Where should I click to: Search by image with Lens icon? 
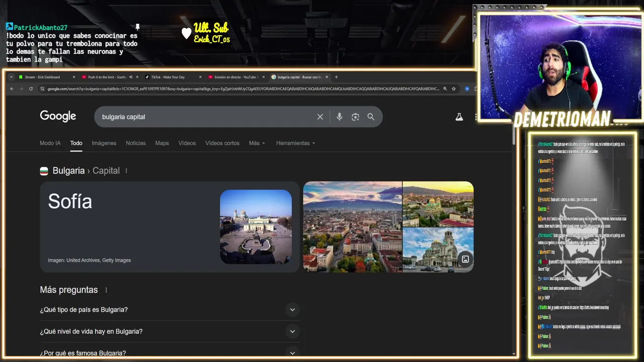coord(355,117)
